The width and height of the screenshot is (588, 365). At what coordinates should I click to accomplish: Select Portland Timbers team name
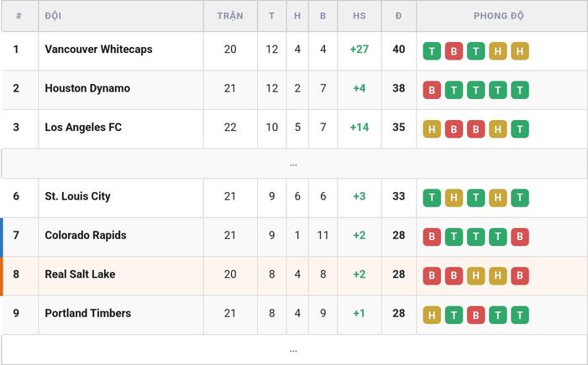point(87,313)
